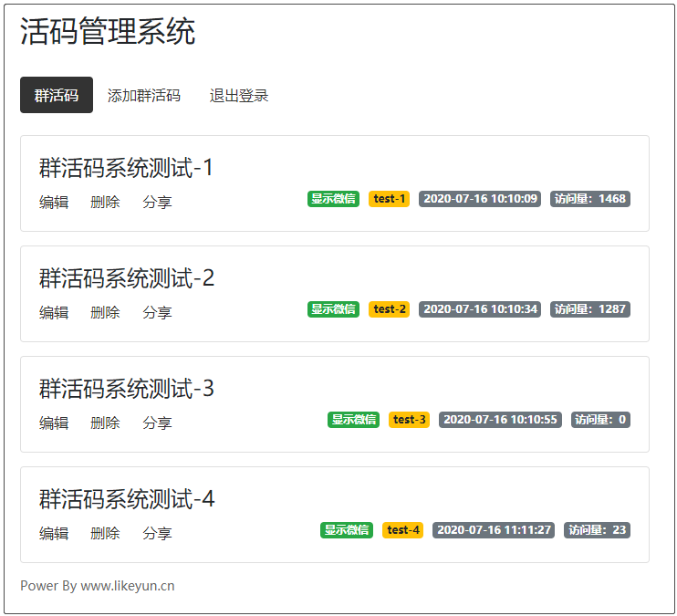
Task: Click green 显示微信 badge in first card
Action: [x=333, y=199]
